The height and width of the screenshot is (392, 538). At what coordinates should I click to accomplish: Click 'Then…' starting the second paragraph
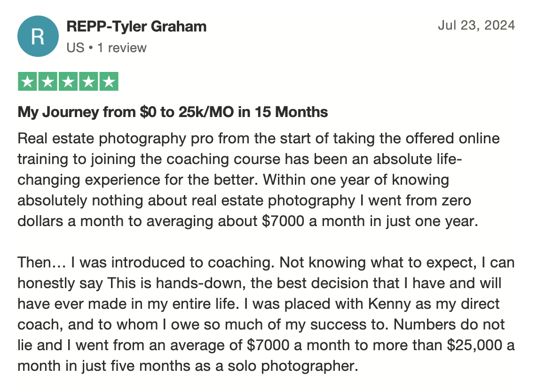pyautogui.click(x=41, y=263)
